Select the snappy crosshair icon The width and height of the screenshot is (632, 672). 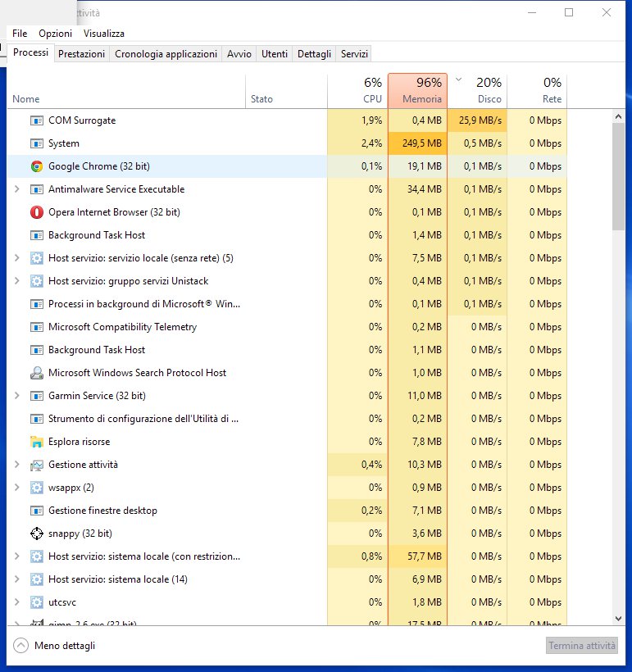click(36, 534)
